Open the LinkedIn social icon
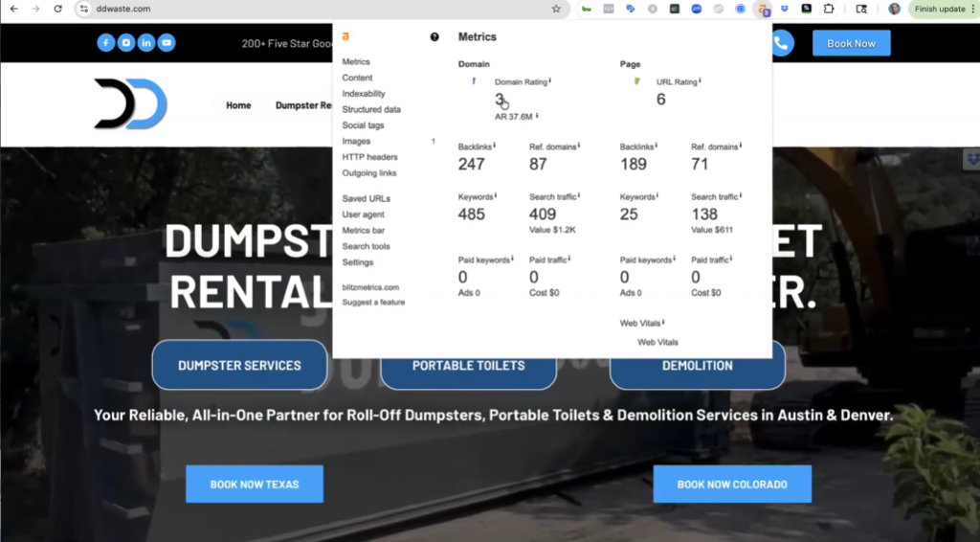This screenshot has width=980, height=542. pos(146,43)
